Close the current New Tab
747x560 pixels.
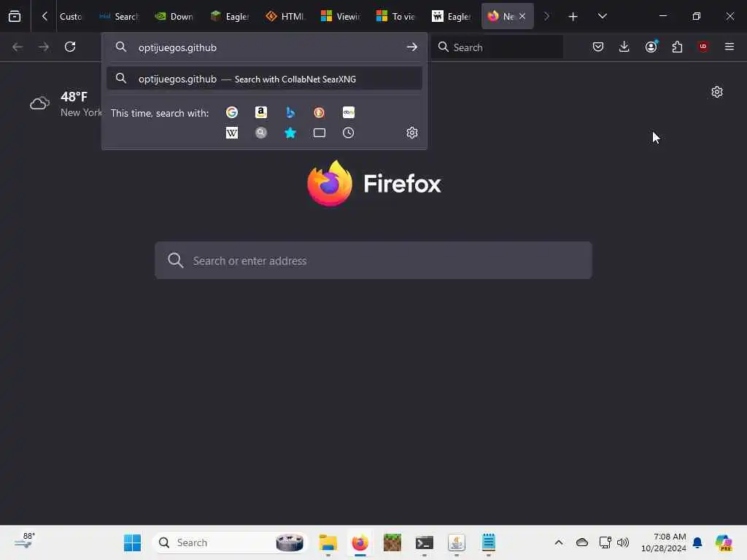(x=522, y=16)
